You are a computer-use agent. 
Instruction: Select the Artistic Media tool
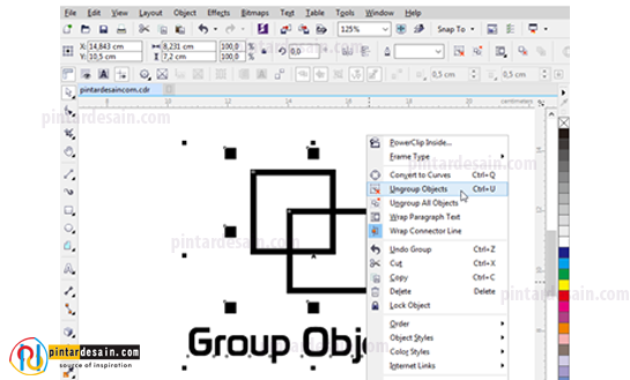click(x=69, y=192)
